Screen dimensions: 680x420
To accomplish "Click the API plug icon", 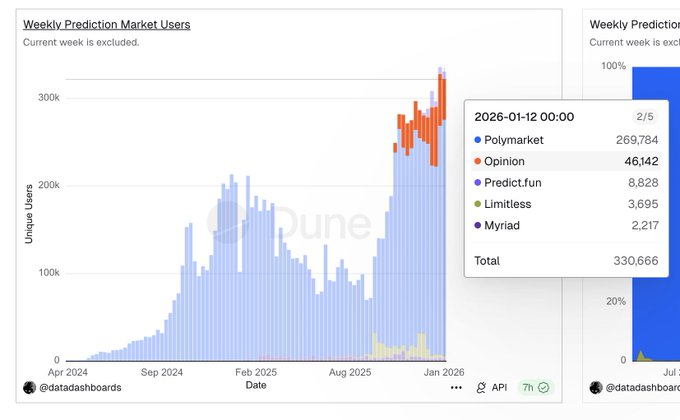I will pos(481,388).
